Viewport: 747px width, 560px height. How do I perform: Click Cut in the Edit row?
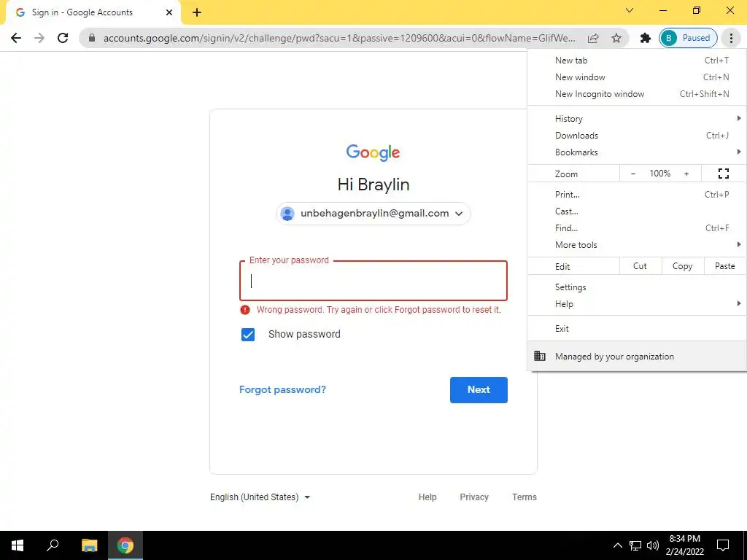640,266
